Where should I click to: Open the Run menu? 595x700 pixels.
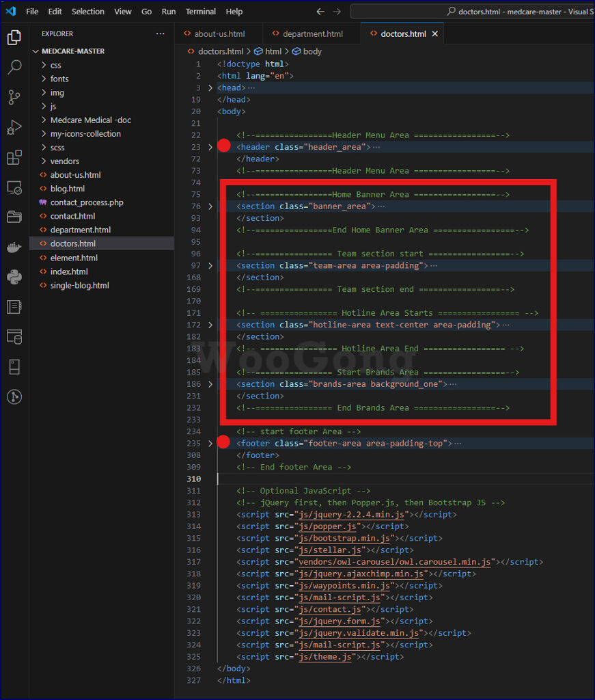click(169, 12)
